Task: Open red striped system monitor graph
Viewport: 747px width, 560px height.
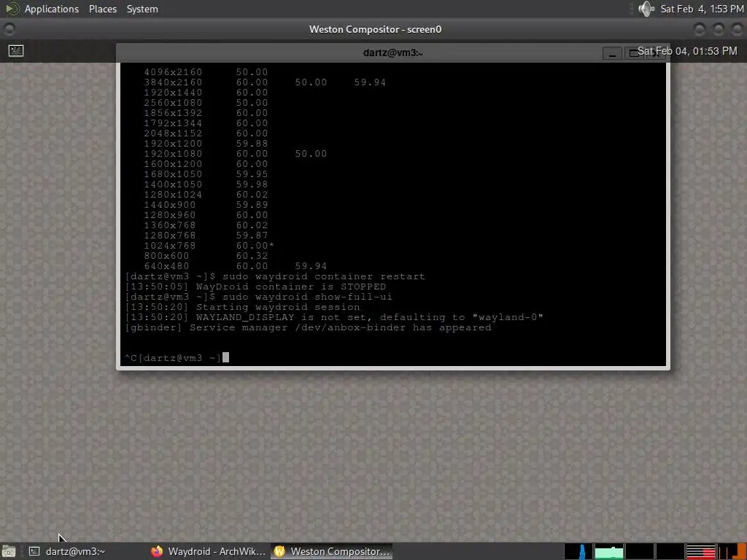Action: (x=700, y=551)
